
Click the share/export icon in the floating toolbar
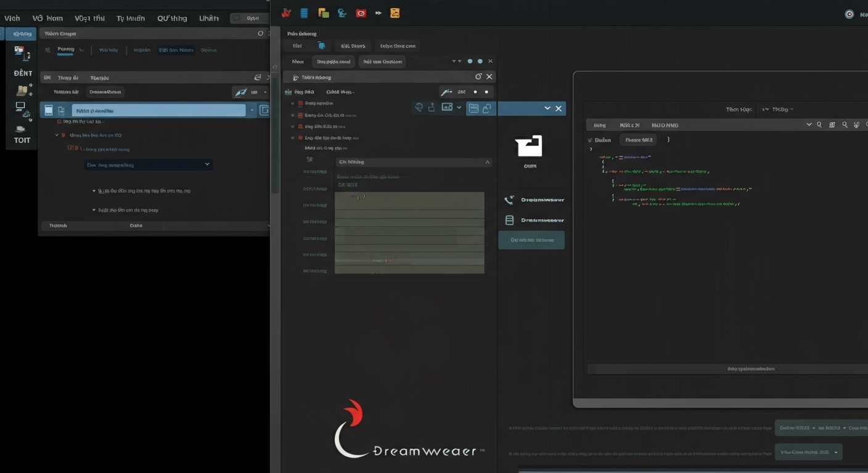(432, 107)
